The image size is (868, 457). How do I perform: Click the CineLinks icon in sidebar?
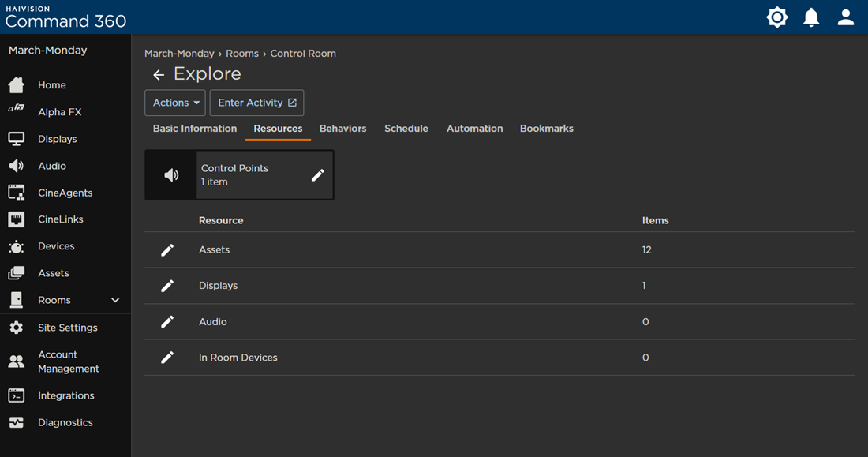click(x=16, y=219)
